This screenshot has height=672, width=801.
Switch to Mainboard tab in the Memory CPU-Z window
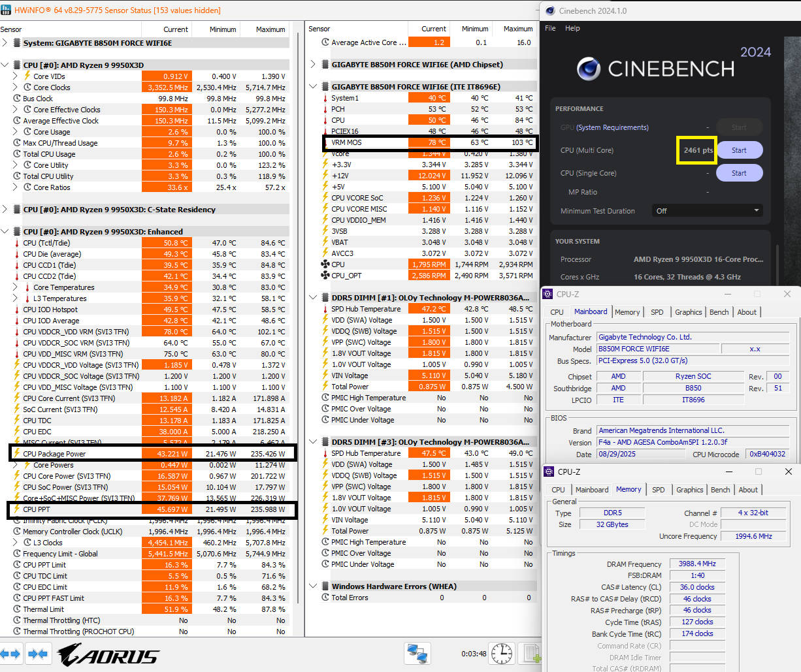pos(592,490)
